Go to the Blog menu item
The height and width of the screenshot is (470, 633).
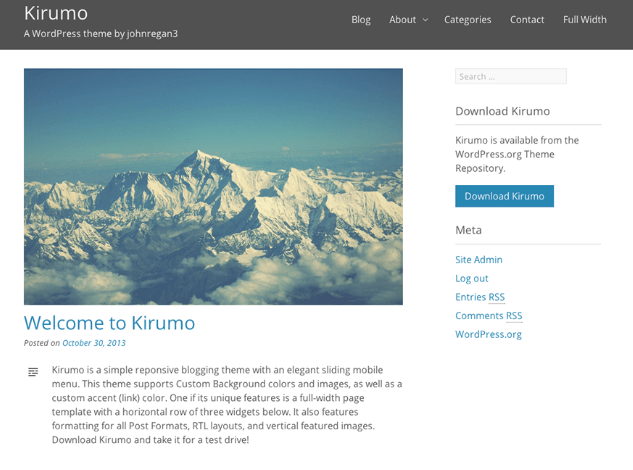(361, 20)
